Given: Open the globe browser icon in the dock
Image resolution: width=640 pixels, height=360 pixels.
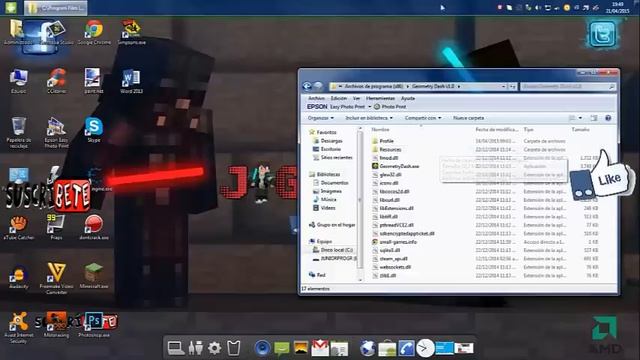Looking at the screenshot, I should [x=367, y=348].
